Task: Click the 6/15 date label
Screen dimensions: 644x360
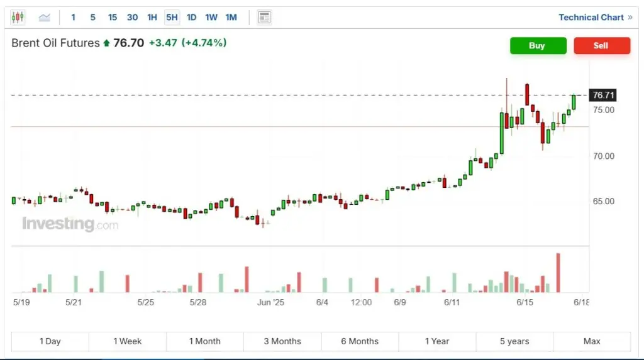Action: pyautogui.click(x=525, y=303)
